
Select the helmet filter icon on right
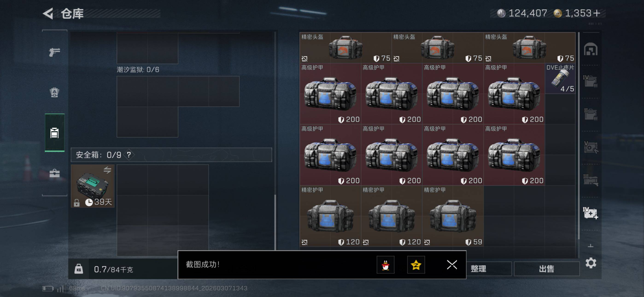tap(591, 49)
